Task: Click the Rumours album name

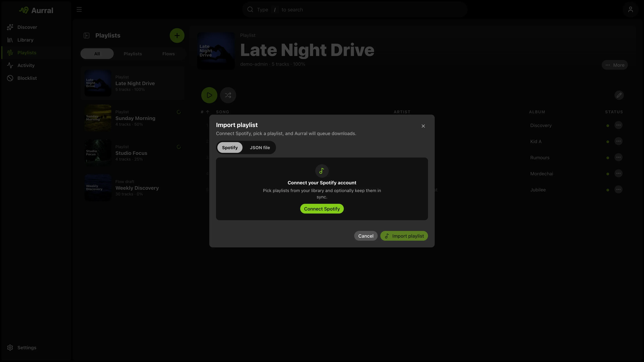Action: (540, 158)
